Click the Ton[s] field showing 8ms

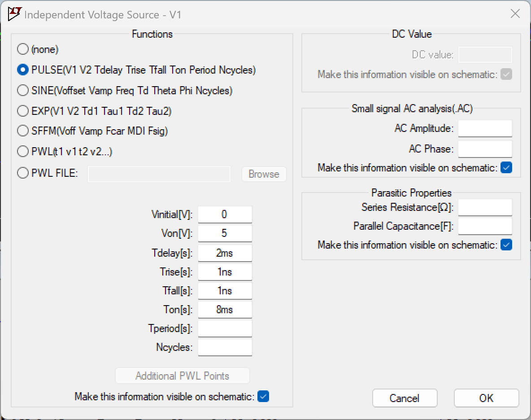click(x=225, y=310)
